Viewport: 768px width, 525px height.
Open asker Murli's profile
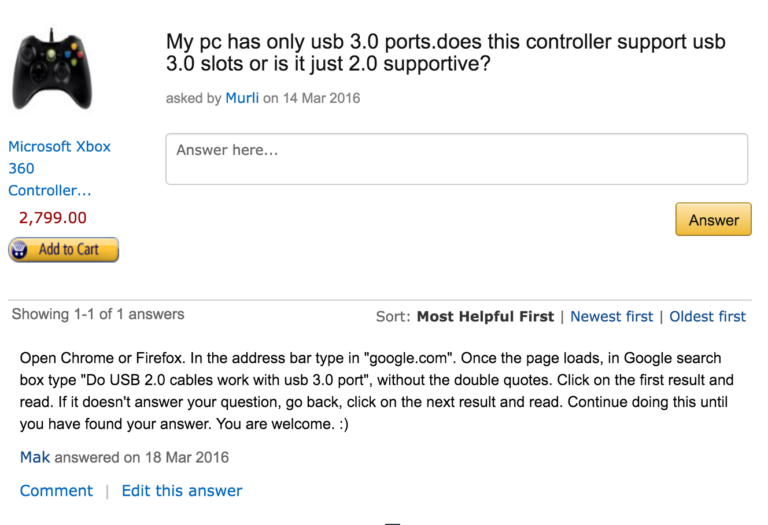pyautogui.click(x=242, y=98)
